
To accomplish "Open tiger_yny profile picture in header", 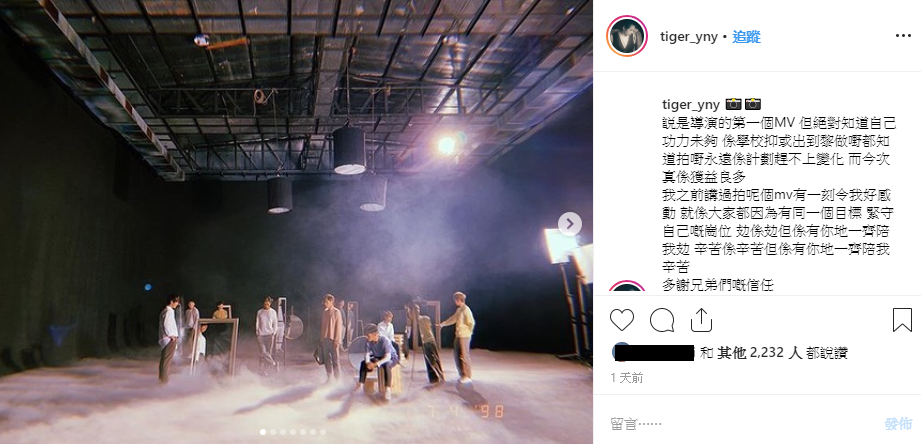I will coord(627,36).
